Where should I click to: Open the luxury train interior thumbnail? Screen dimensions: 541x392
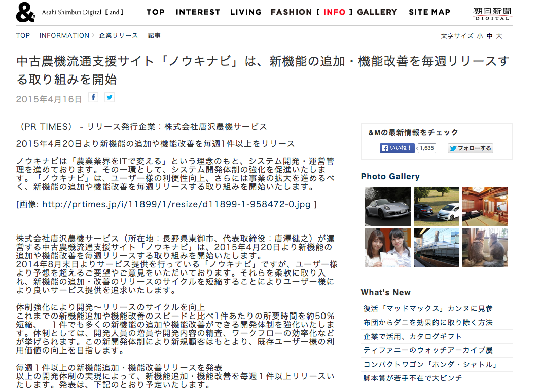tap(485, 206)
